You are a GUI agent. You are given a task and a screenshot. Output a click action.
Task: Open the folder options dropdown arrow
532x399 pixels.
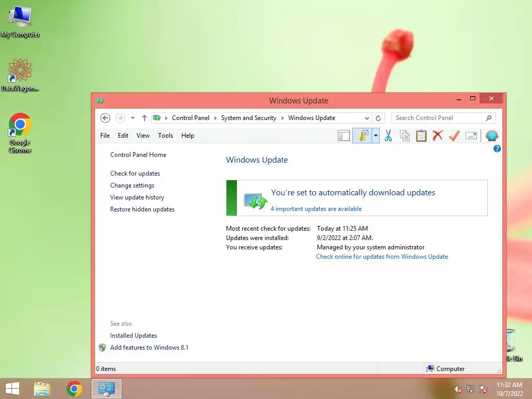click(x=376, y=136)
